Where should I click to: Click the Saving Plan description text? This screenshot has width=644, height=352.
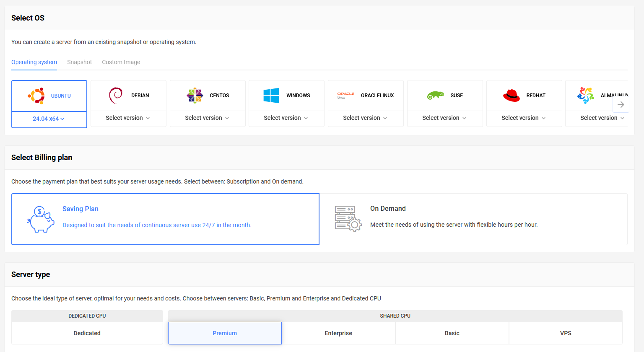click(157, 225)
